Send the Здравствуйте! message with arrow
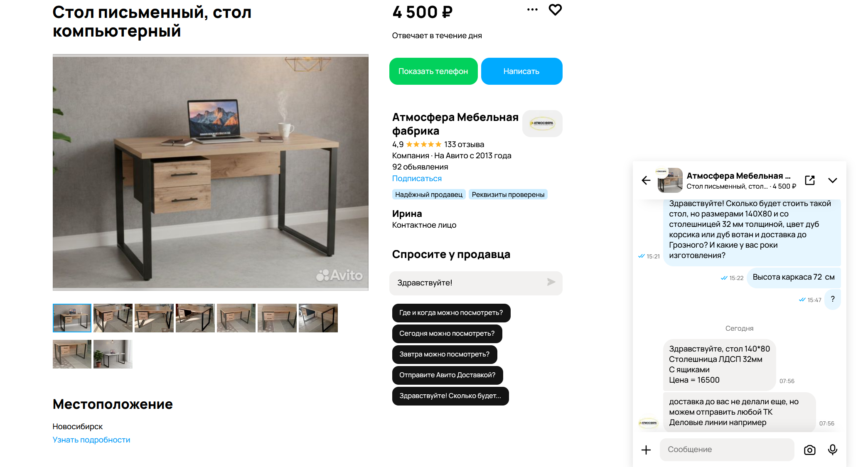 (551, 282)
